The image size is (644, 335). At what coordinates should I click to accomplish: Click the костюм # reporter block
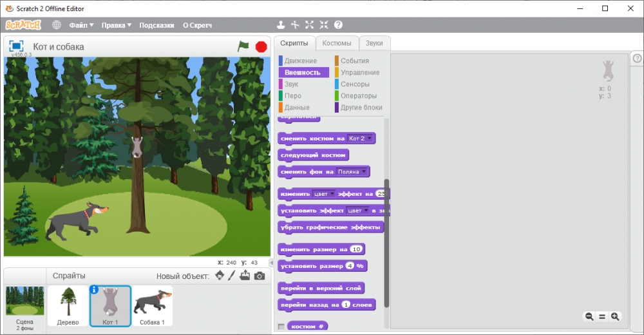308,327
